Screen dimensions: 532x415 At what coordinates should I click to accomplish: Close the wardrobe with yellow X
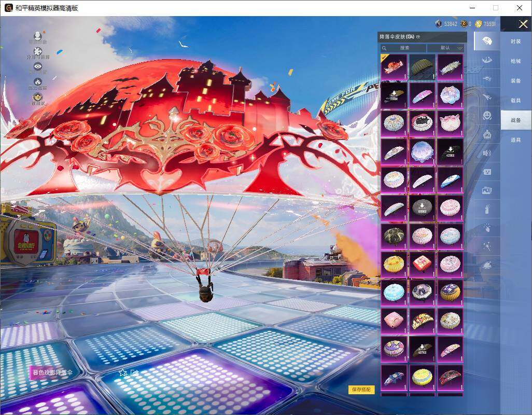[x=523, y=24]
